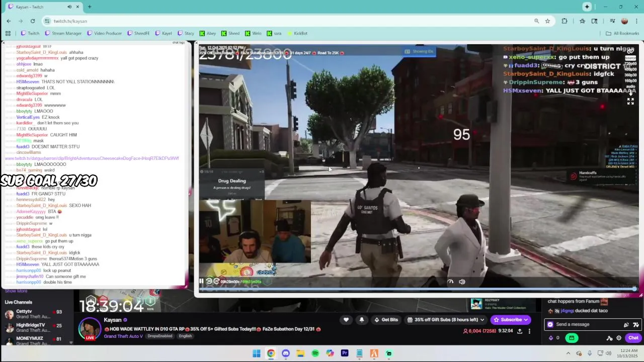The height and width of the screenshot is (362, 644).
Task: Pause the popout video player
Action: click(201, 282)
